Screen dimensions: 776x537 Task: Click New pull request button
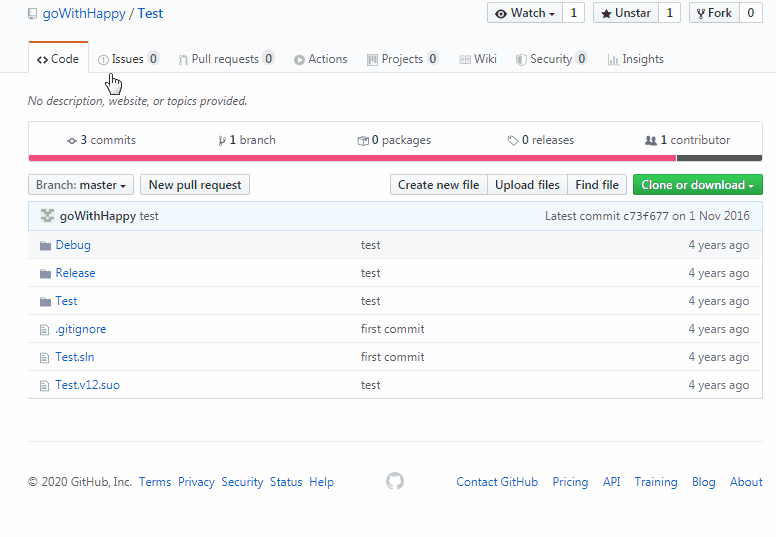point(195,185)
